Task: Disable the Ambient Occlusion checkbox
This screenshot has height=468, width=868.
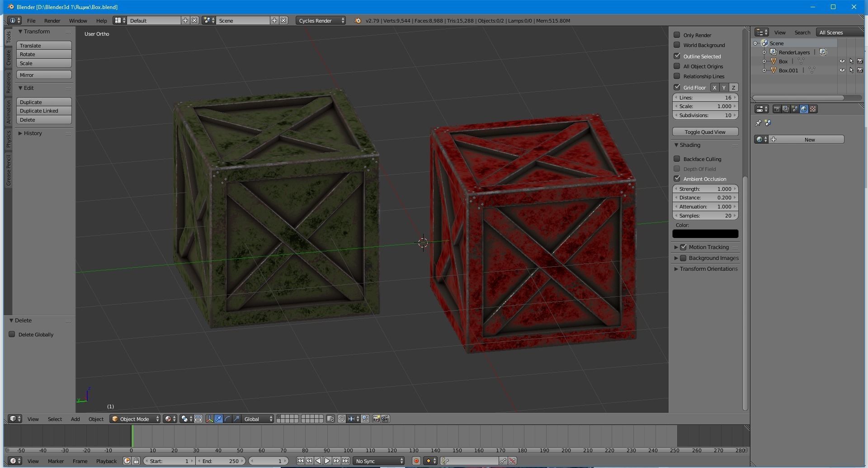Action: pos(677,179)
